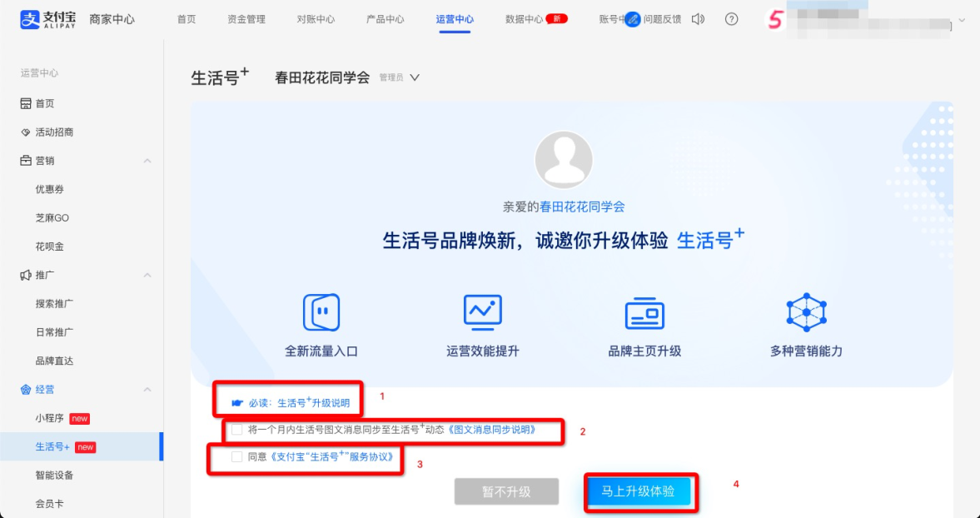Switch to the 对账中心 tab
980x518 pixels.
(316, 19)
